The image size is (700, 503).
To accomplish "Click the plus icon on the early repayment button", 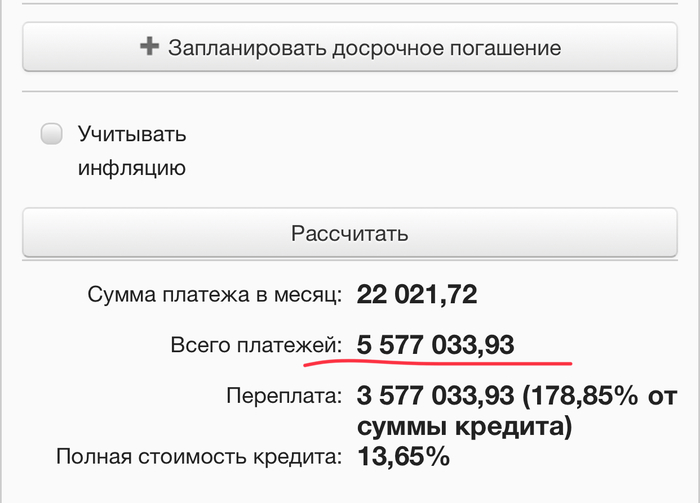I will [150, 47].
